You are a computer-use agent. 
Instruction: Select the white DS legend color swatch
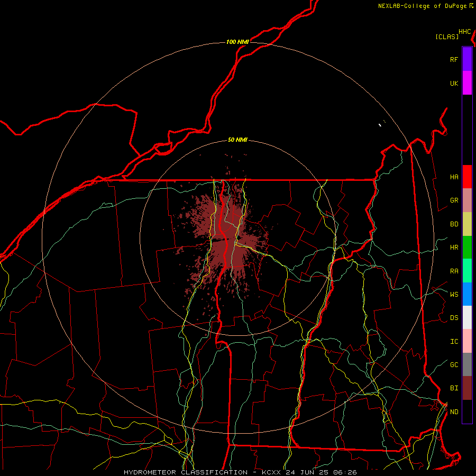click(467, 317)
